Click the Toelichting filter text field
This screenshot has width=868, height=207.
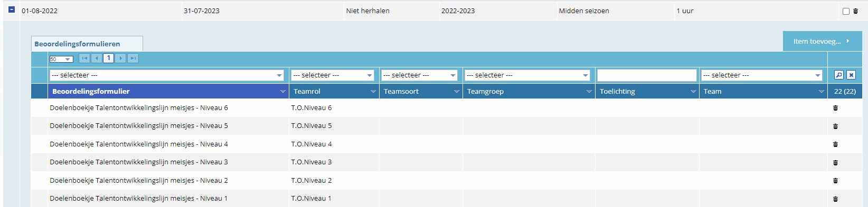pyautogui.click(x=647, y=75)
